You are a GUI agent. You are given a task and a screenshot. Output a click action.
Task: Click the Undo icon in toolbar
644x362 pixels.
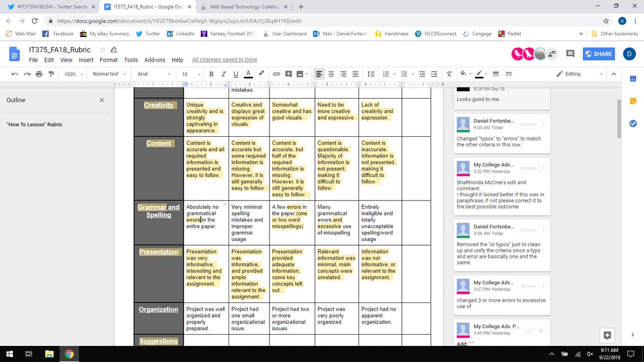pyautogui.click(x=14, y=74)
